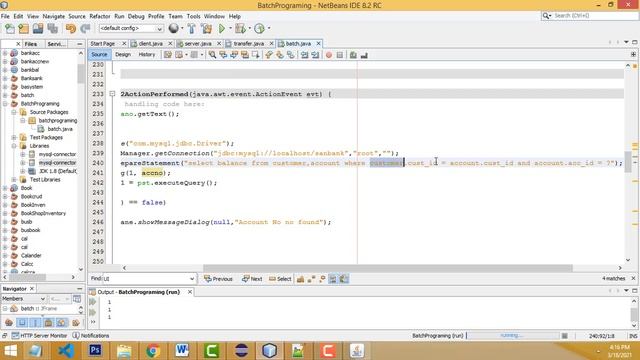The image size is (640, 360).
Task: Expand the Test Packages node
Action: (x=14, y=138)
